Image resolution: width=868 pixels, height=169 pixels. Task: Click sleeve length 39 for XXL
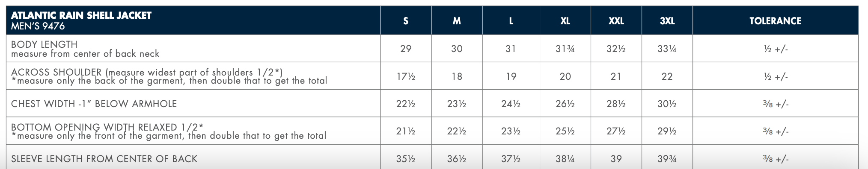(616, 159)
